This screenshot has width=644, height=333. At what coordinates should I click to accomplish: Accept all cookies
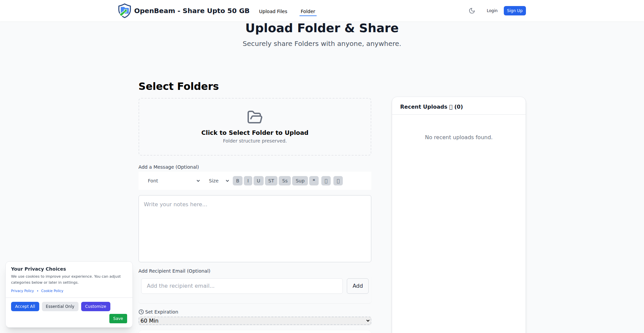click(25, 307)
